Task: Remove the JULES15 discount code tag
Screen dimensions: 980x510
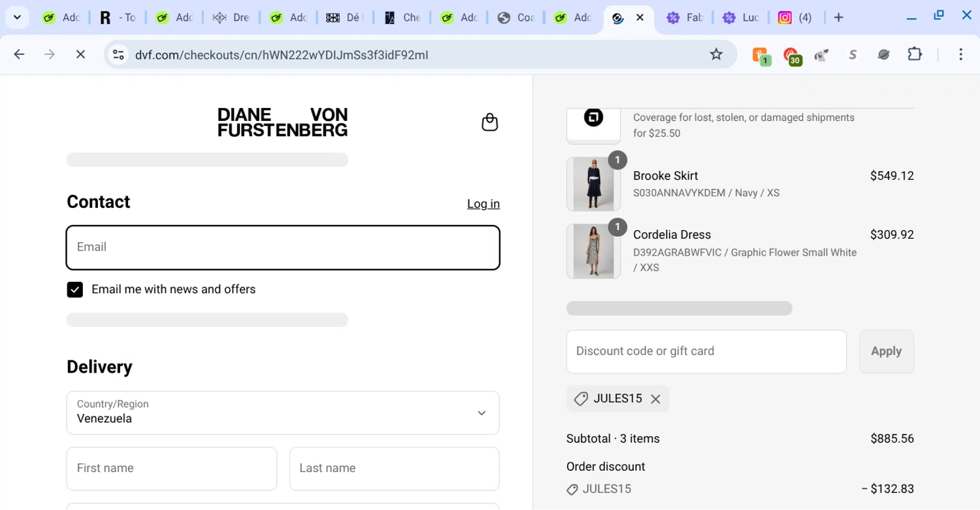Action: point(655,399)
